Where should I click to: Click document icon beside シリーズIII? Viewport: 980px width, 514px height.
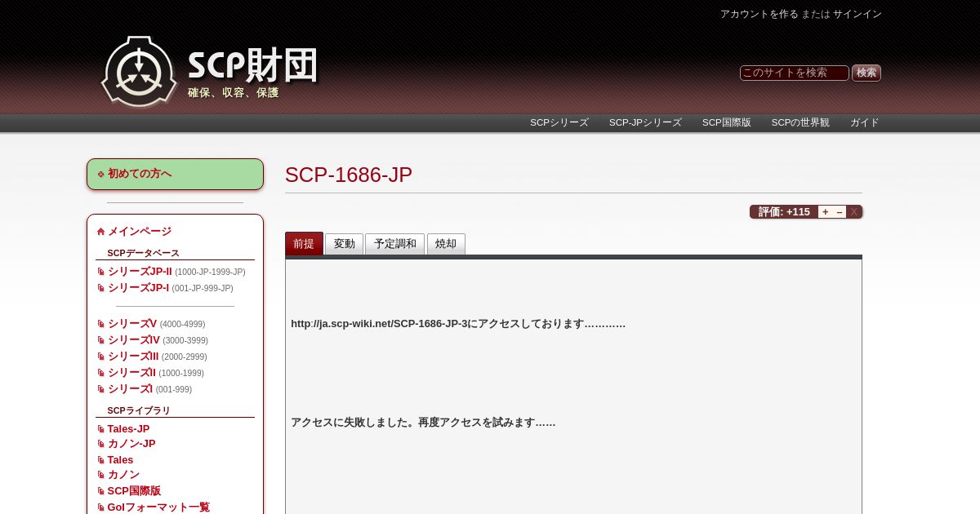(101, 357)
